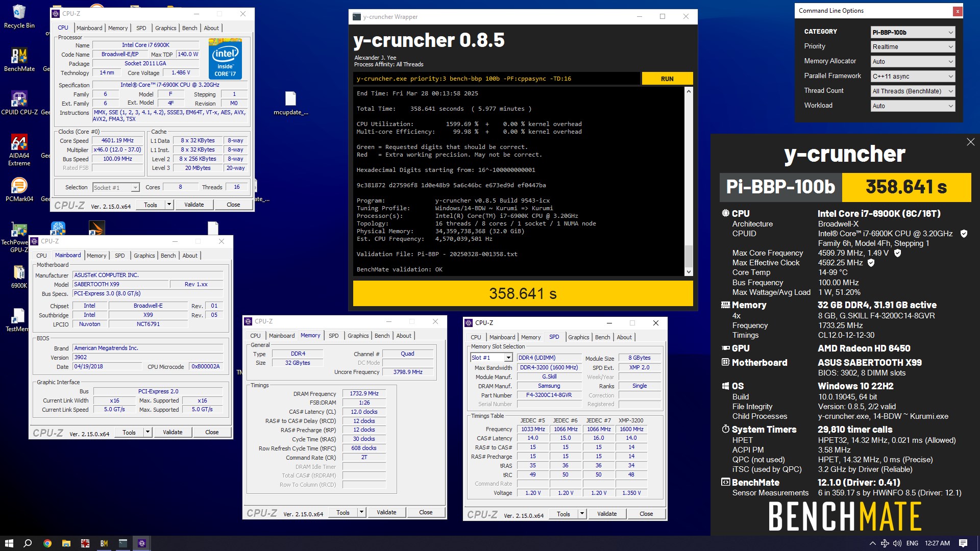Image resolution: width=980 pixels, height=551 pixels.
Task: Open Google Chrome from the taskbar
Action: pos(47,543)
